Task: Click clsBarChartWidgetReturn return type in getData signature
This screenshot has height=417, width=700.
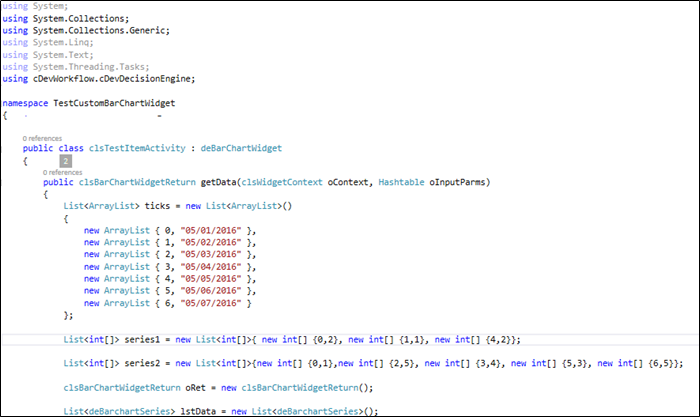Action: [x=137, y=182]
